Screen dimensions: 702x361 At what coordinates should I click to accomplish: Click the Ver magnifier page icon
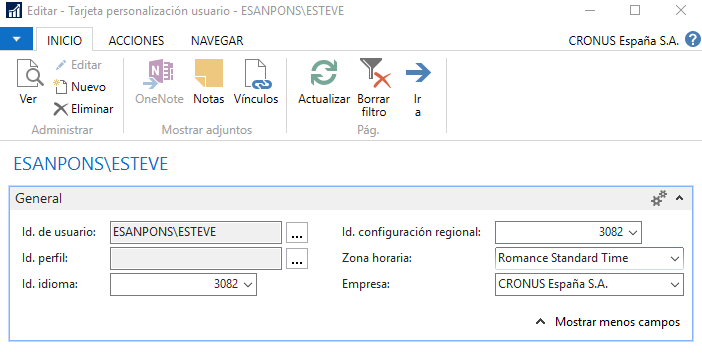(x=30, y=74)
